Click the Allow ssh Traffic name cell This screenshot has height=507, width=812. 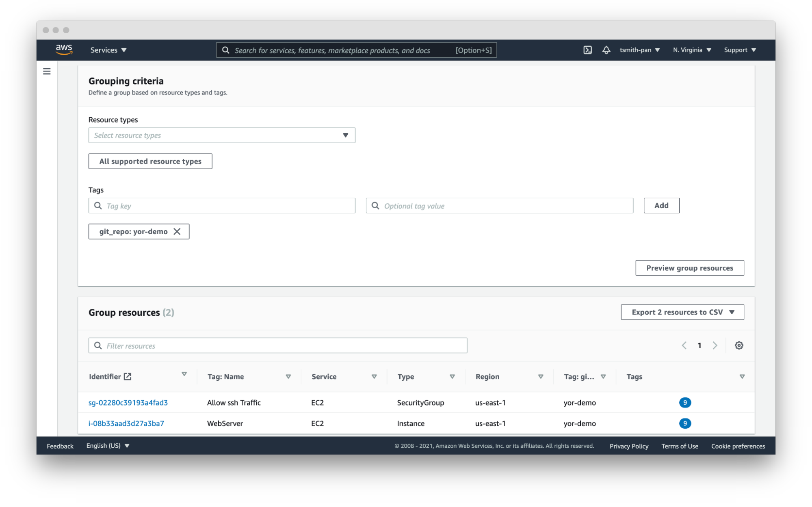click(234, 403)
